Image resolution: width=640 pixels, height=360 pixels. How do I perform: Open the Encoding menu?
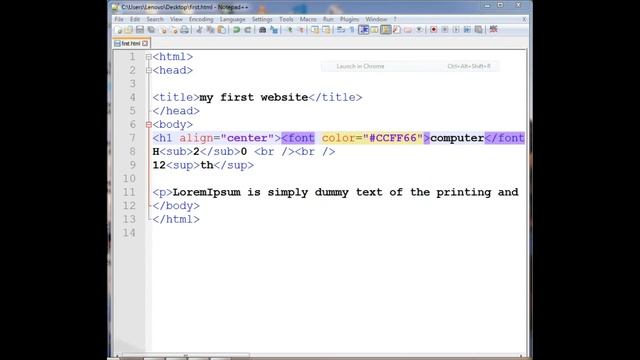(201, 20)
